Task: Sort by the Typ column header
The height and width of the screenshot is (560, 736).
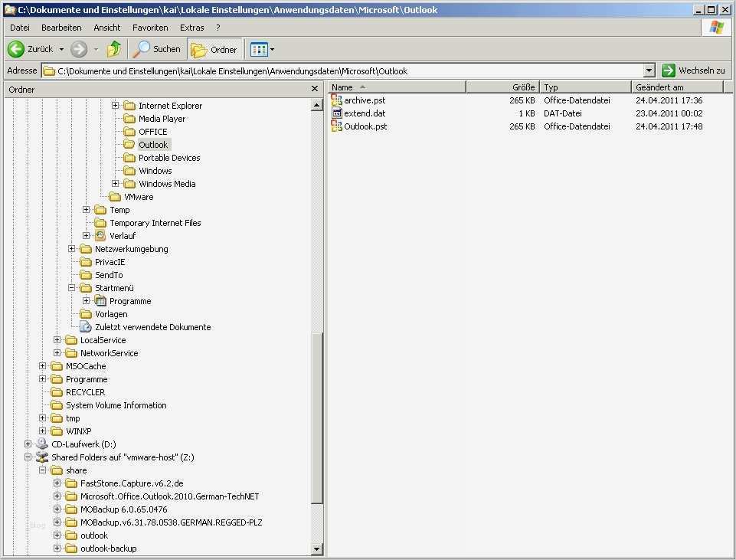Action: (586, 87)
